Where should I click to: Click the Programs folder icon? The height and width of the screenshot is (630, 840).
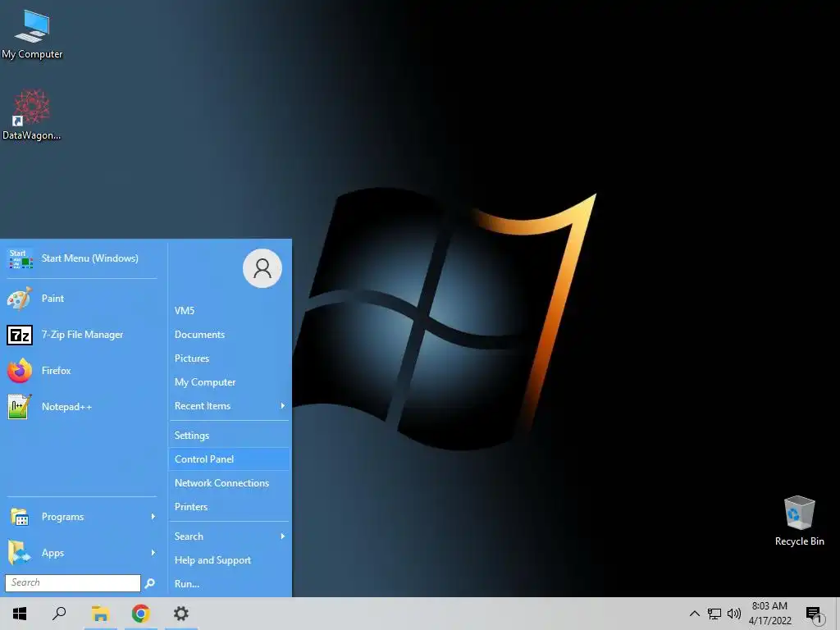click(x=20, y=517)
